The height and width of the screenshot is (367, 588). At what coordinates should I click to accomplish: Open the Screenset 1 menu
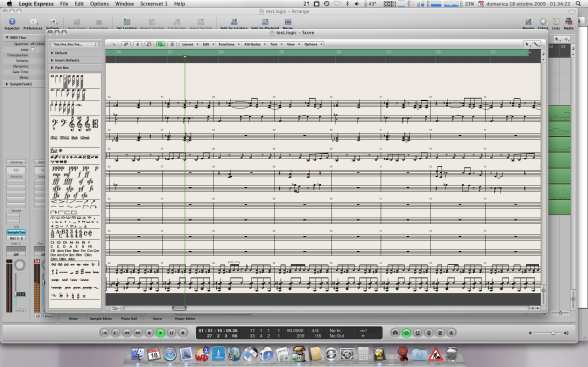coord(154,4)
